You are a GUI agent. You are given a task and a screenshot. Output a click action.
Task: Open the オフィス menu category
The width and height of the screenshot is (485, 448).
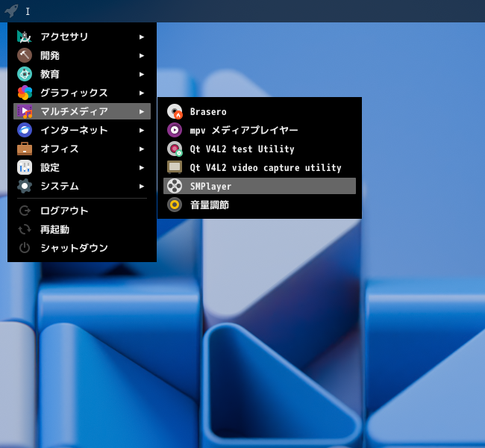(x=82, y=149)
